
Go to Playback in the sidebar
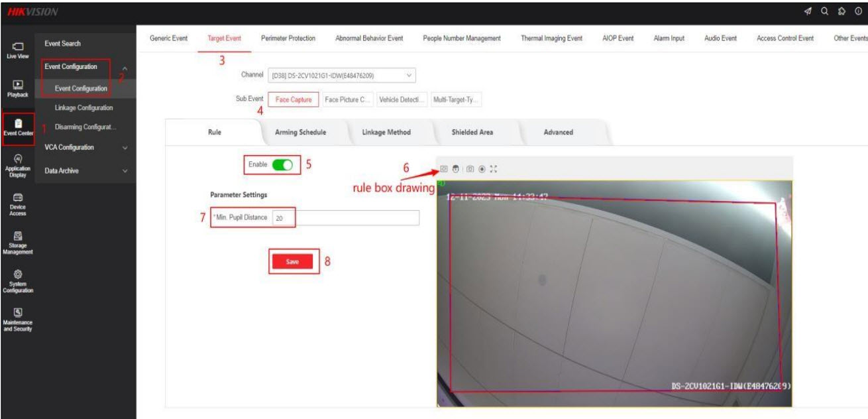(x=18, y=89)
